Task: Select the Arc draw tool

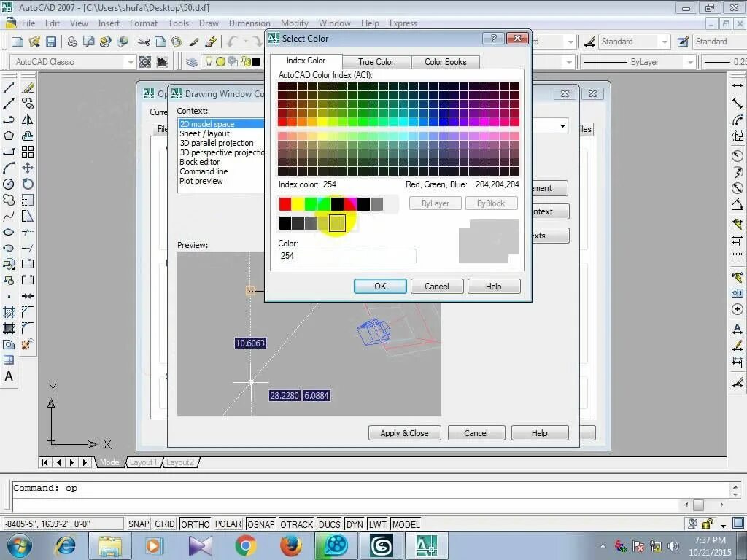Action: pos(9,168)
